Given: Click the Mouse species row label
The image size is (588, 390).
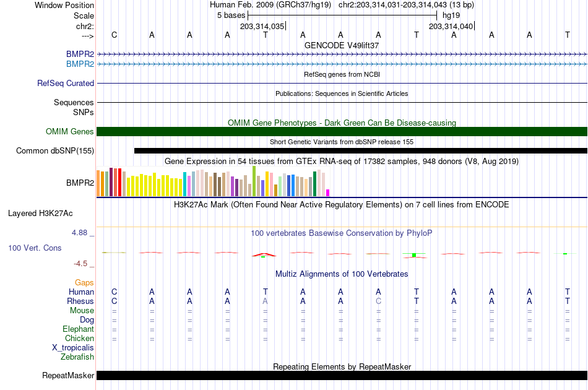Looking at the screenshot, I should click(82, 311).
